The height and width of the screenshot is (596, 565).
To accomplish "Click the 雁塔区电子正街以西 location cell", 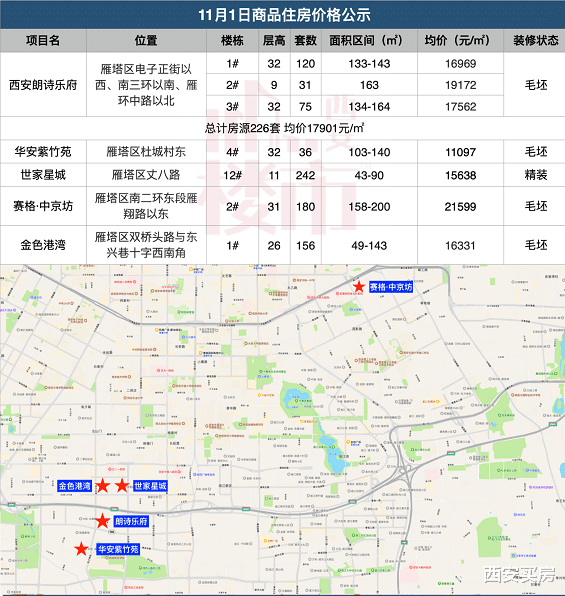I will click(x=146, y=85).
